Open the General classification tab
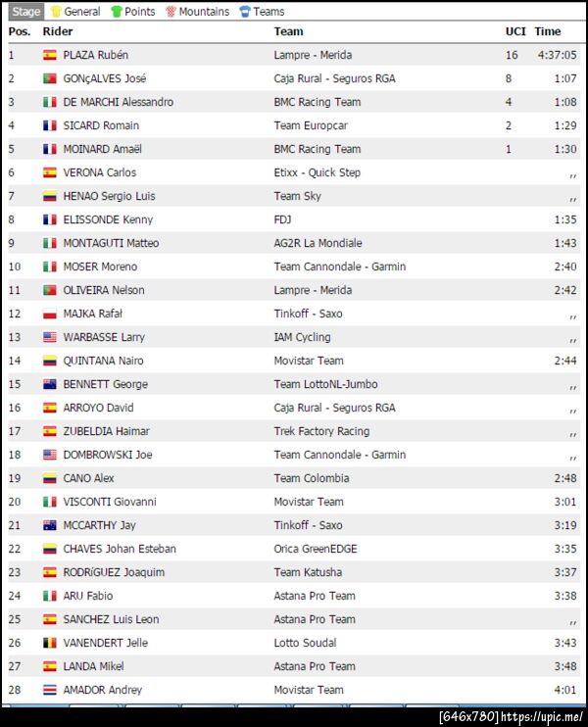588x727 pixels. [x=81, y=12]
